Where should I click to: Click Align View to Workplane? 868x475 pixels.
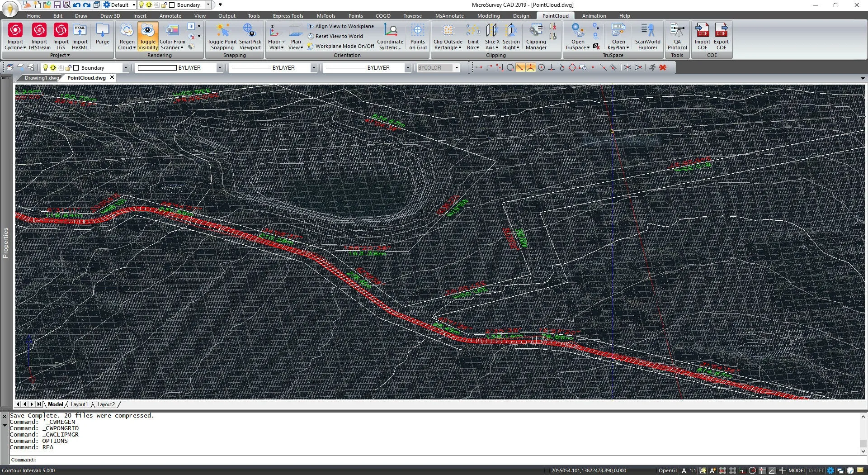342,26
